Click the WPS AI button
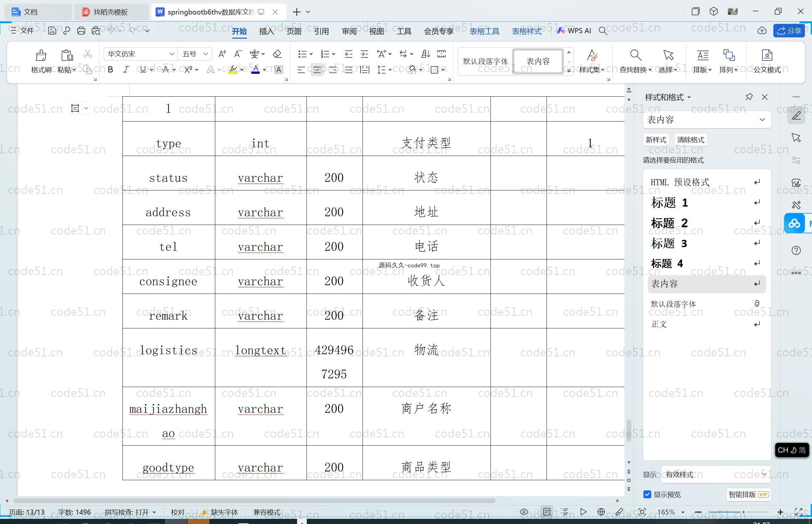Screen dimensions: 812x524 point(574,31)
